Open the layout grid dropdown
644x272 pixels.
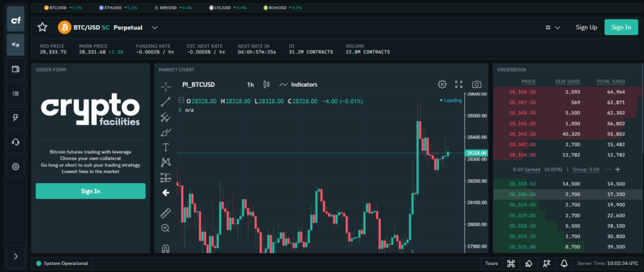(553, 28)
